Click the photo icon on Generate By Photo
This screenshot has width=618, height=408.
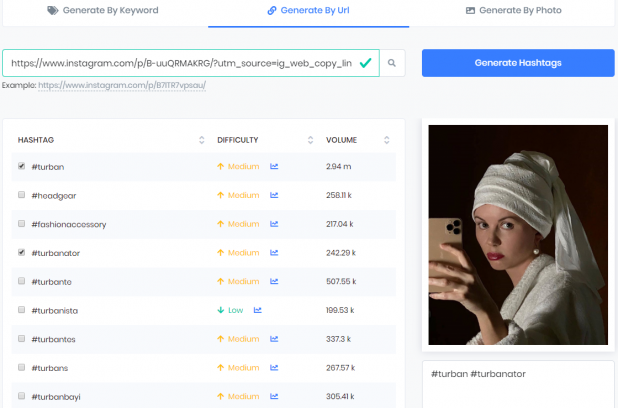(470, 10)
